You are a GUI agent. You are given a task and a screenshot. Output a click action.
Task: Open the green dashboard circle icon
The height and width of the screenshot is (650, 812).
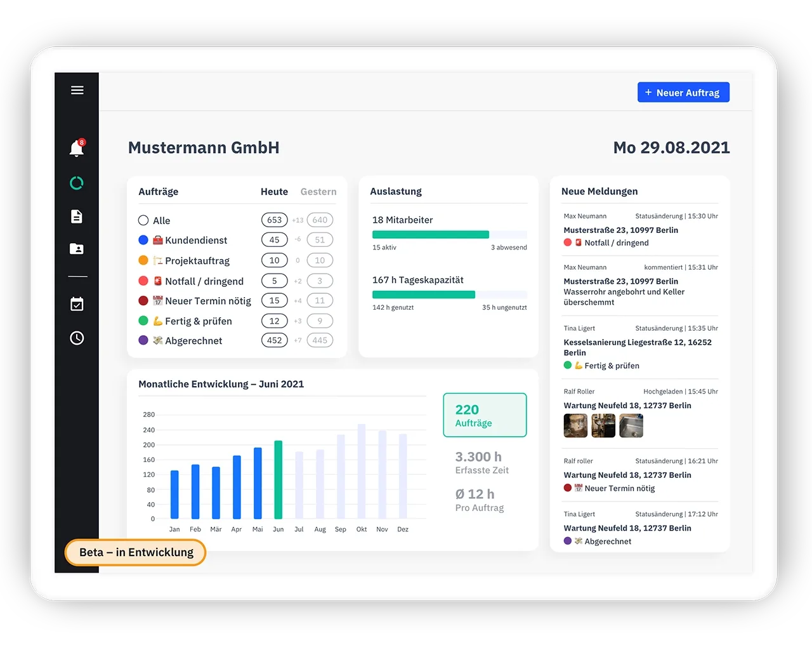point(77,183)
